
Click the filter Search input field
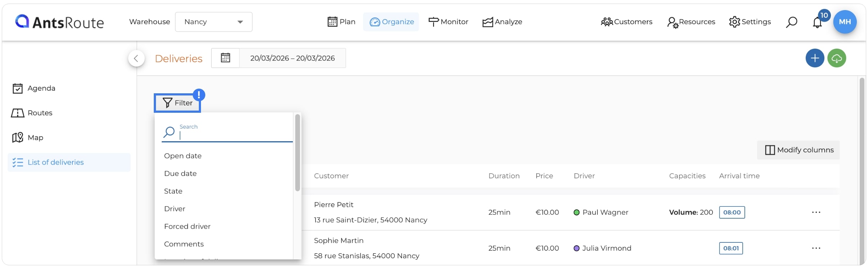point(227,133)
